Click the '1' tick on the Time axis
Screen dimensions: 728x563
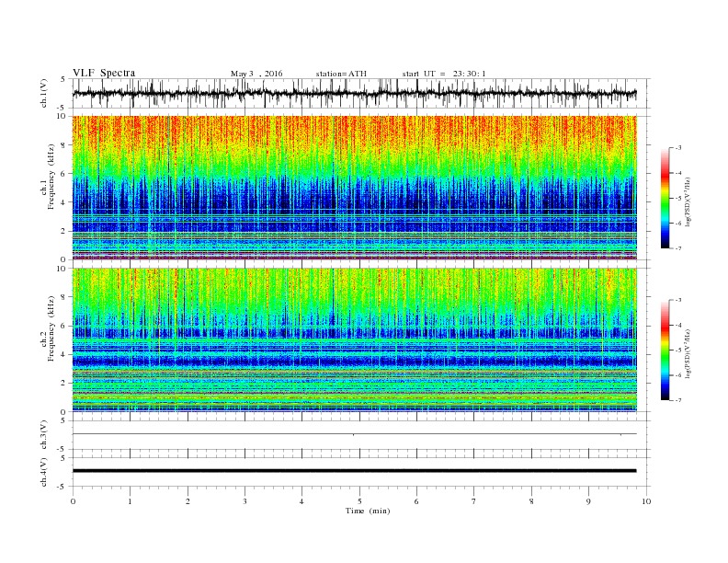point(130,501)
